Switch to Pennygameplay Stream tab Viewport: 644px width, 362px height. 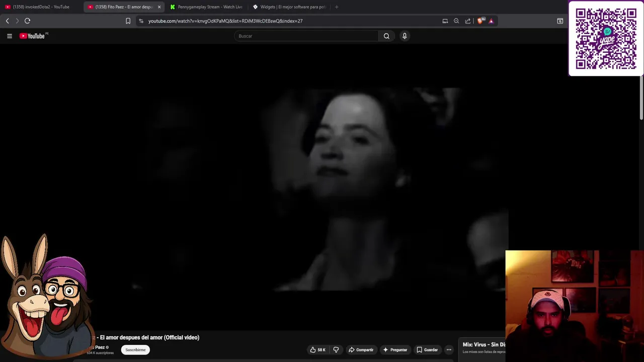[206, 7]
